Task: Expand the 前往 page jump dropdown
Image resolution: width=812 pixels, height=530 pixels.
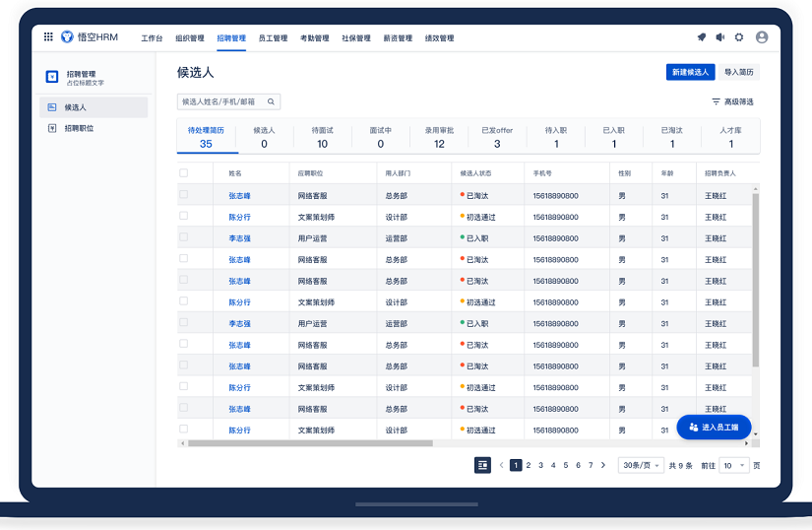Action: [734, 465]
